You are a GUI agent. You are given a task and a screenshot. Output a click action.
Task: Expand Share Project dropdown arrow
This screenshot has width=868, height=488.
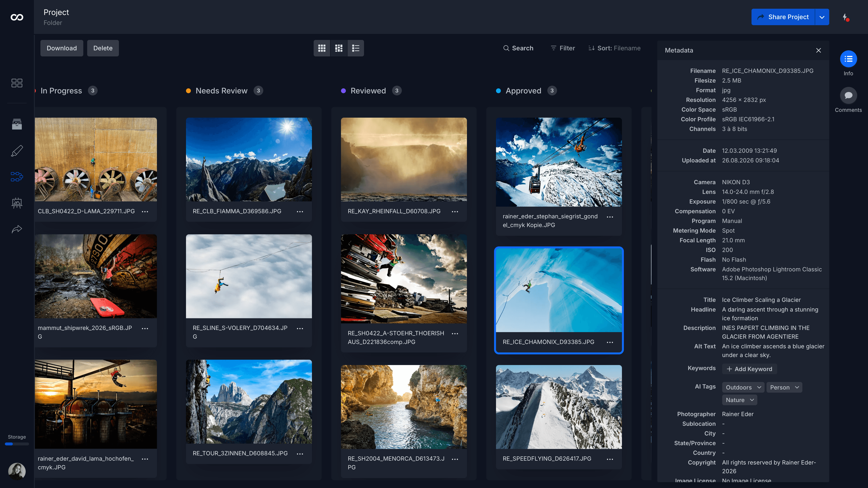tap(822, 17)
